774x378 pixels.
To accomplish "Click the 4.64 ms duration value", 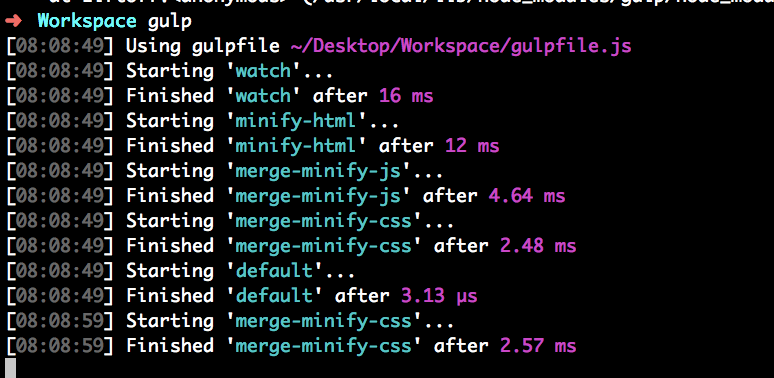I will pyautogui.click(x=527, y=196).
